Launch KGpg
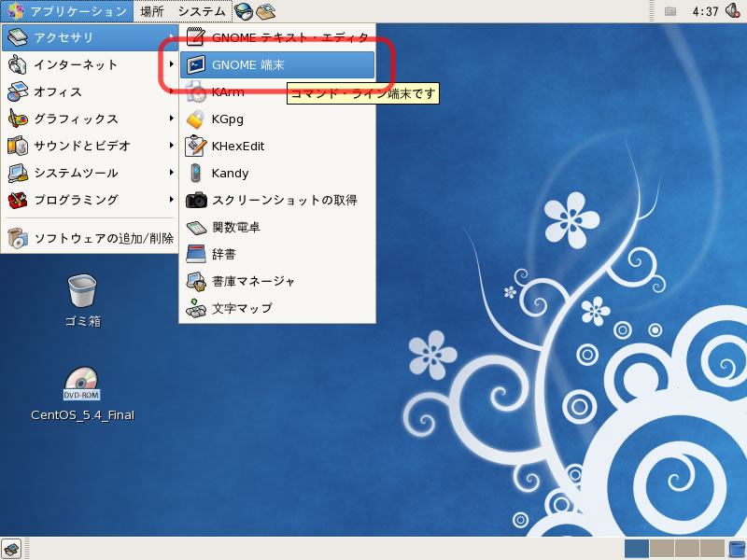The height and width of the screenshot is (560, 747). click(x=277, y=119)
